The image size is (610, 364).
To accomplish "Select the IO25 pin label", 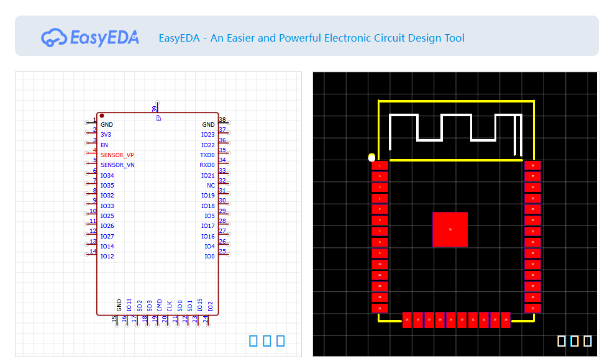I will [107, 216].
